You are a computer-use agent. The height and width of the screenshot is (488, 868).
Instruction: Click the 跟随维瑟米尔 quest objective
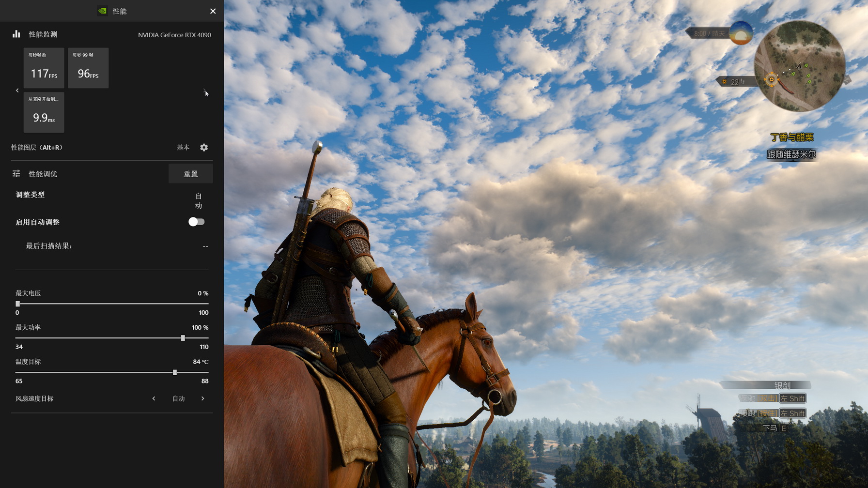tap(791, 154)
